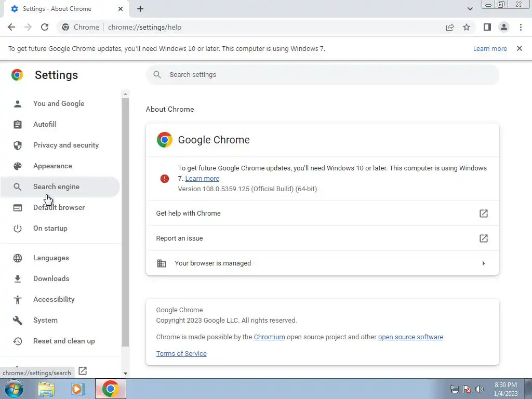Click the Chrome logo beside Settings title
This screenshot has width=532, height=399.
coord(17,75)
